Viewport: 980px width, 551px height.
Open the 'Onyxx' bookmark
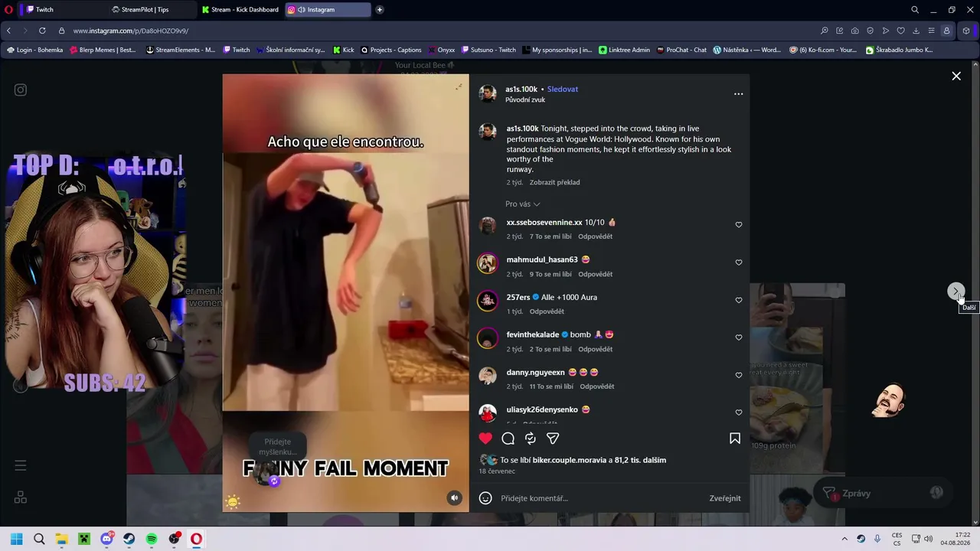click(441, 50)
